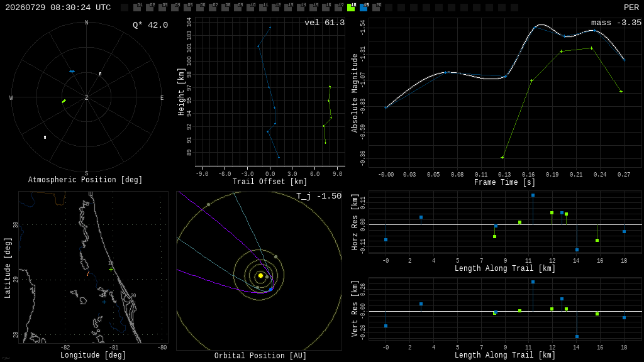Image resolution: width=644 pixels, height=362 pixels.
Task: Click the first green point of magnitude curve
Action: [x=502, y=157]
